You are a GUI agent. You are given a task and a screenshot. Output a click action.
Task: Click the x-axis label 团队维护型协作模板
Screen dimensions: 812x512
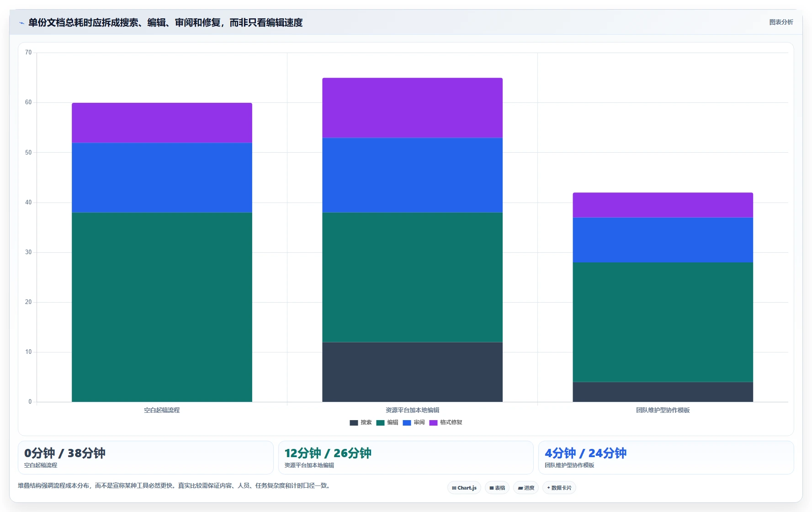point(663,410)
